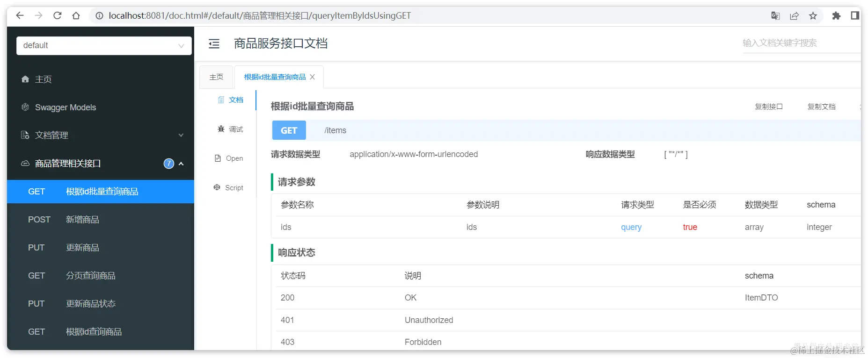
Task: Click the Unauthorized description cell
Action: 429,320
